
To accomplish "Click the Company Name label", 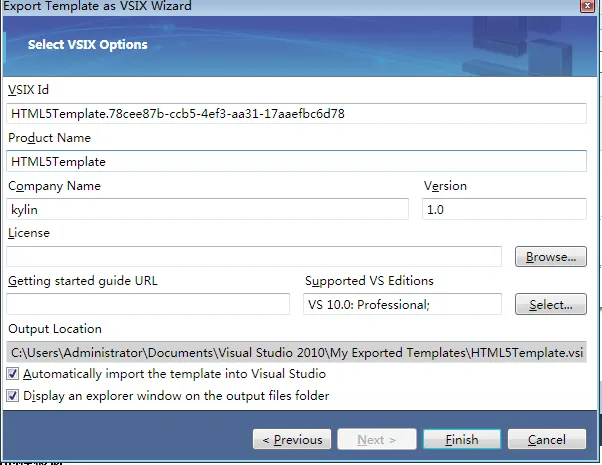I will point(54,186).
